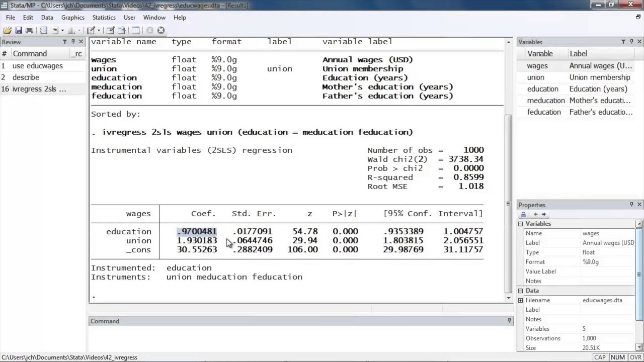
Task: Click the _rc column header in Review
Action: pos(77,54)
